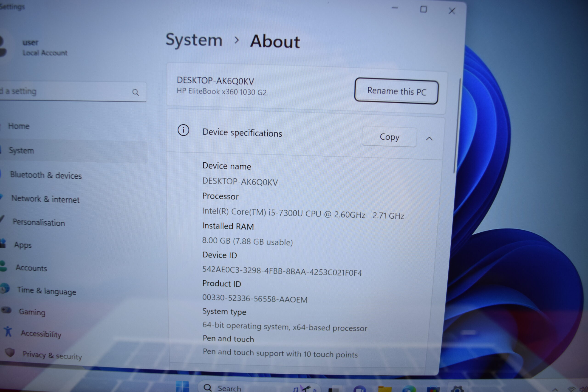Click the Wi-Fi icon in system tray
588x392 pixels.
point(571,389)
